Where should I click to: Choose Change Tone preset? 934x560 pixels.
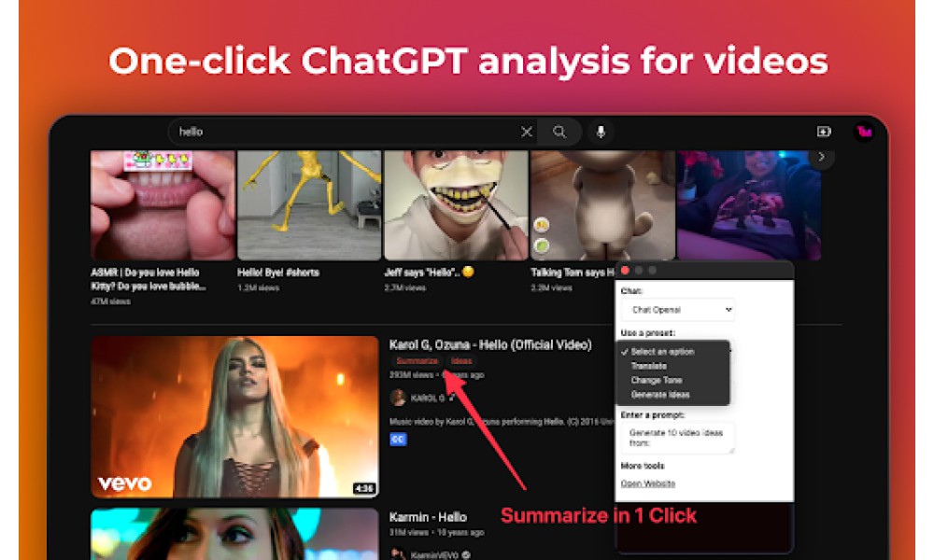[657, 380]
